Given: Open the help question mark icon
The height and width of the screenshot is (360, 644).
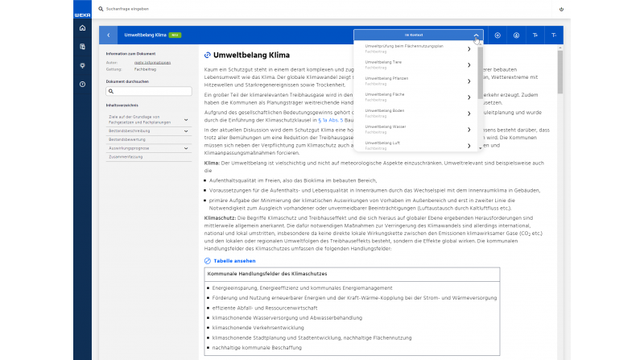Looking at the screenshot, I should pos(83,85).
